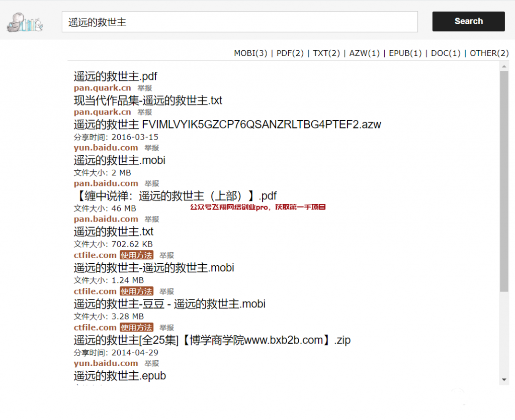The image size is (515, 420).
Task: Open the 遥远的救世主.epub result
Action: click(120, 376)
